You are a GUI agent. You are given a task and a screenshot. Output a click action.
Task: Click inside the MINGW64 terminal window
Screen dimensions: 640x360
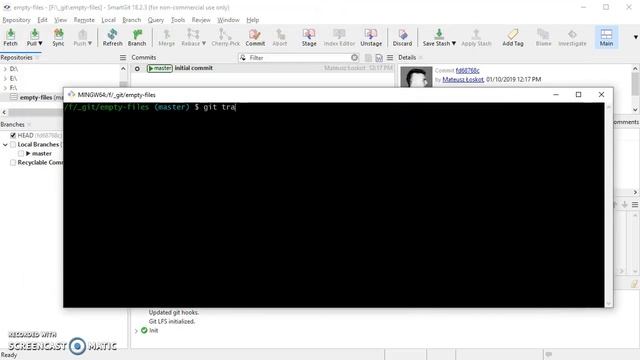(334, 205)
